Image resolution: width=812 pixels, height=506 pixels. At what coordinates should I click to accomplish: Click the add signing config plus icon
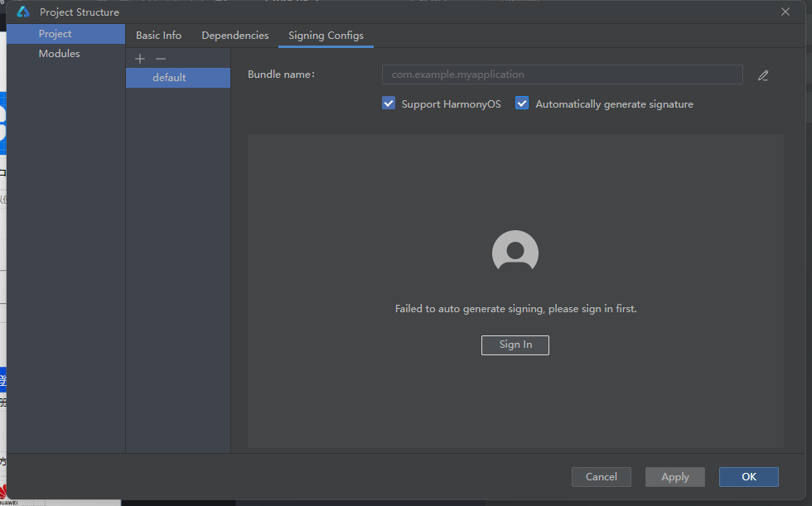(x=140, y=59)
